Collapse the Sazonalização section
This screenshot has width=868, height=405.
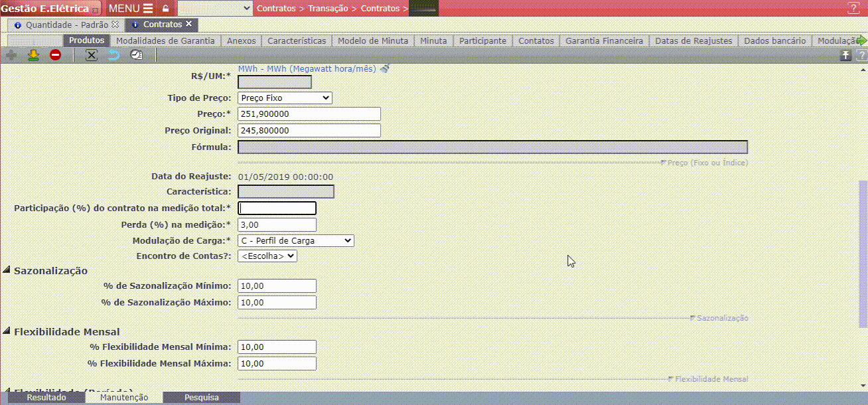click(x=7, y=270)
